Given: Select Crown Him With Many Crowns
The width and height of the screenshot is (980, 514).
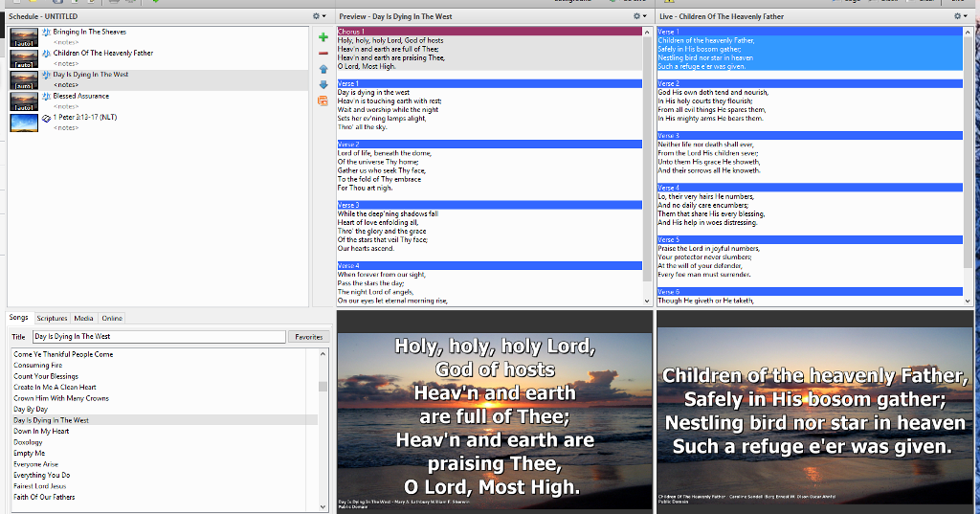Looking at the screenshot, I should point(61,398).
